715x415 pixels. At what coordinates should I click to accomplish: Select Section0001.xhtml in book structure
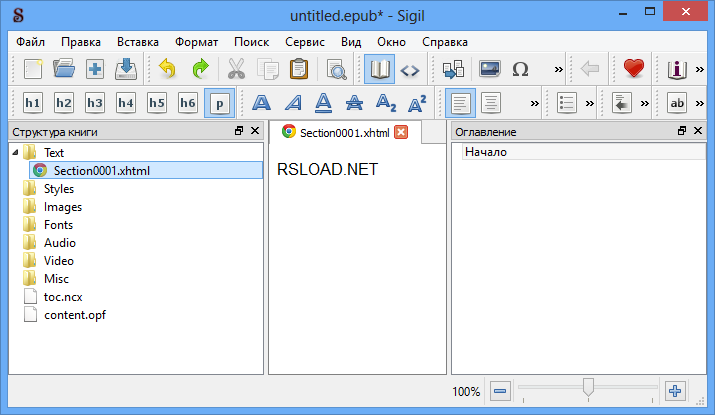[x=146, y=170]
